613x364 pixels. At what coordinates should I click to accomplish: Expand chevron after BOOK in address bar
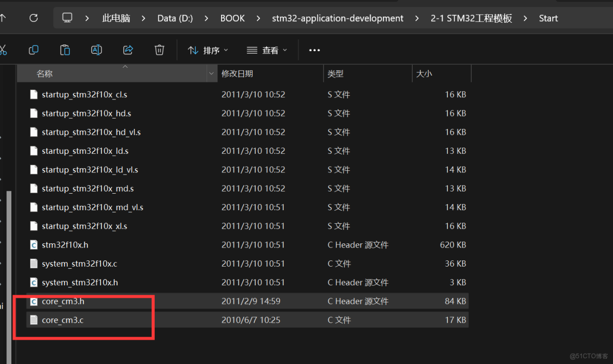[x=258, y=18]
